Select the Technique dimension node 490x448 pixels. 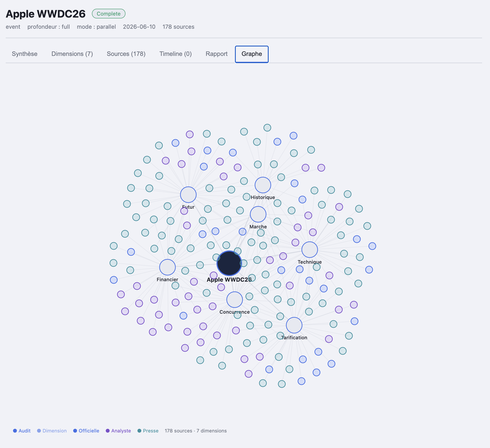(x=309, y=250)
